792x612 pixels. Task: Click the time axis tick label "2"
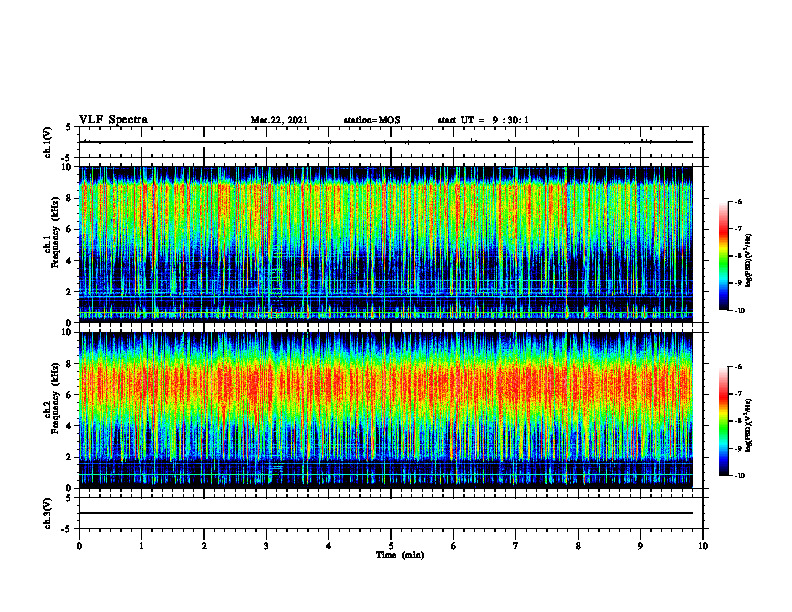(x=204, y=546)
